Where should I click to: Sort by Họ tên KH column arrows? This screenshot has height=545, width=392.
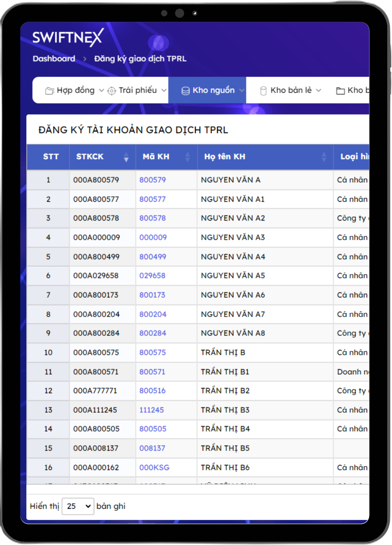(324, 157)
